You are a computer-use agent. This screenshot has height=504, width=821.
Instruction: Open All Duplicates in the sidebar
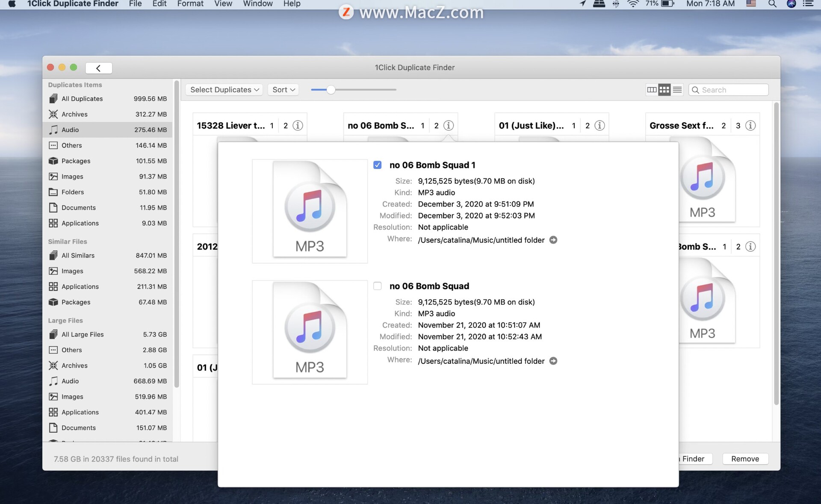tap(107, 99)
